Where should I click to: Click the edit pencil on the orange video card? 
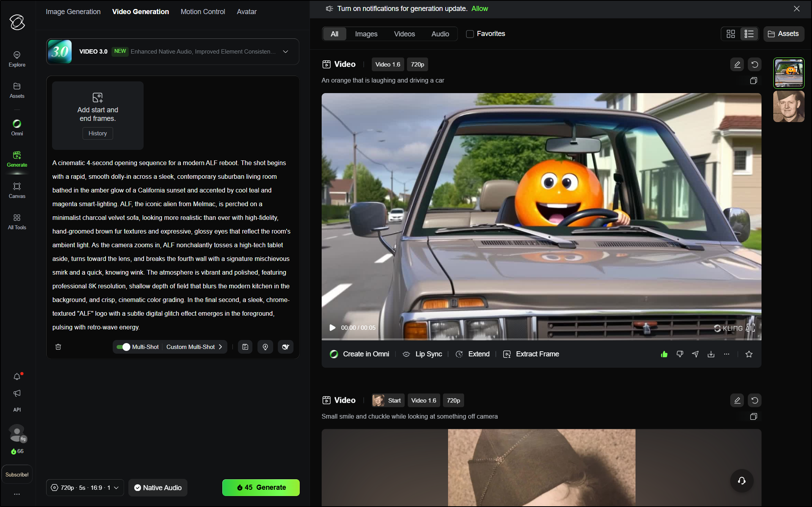tap(737, 64)
